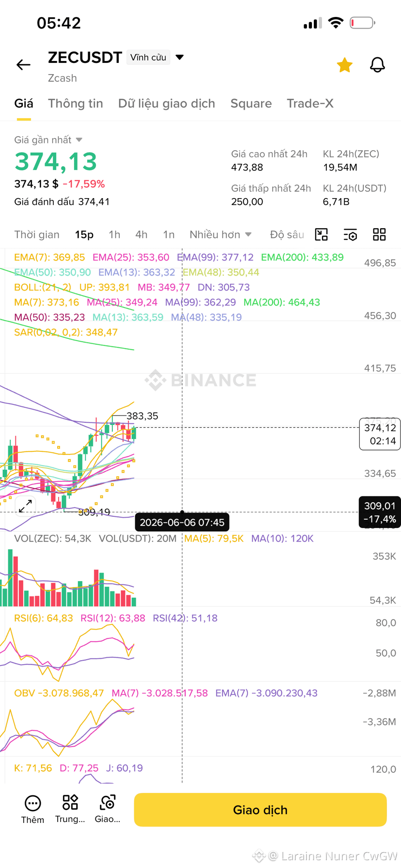Tap the 309,19 low price marker
The image size is (401, 868).
point(94,512)
